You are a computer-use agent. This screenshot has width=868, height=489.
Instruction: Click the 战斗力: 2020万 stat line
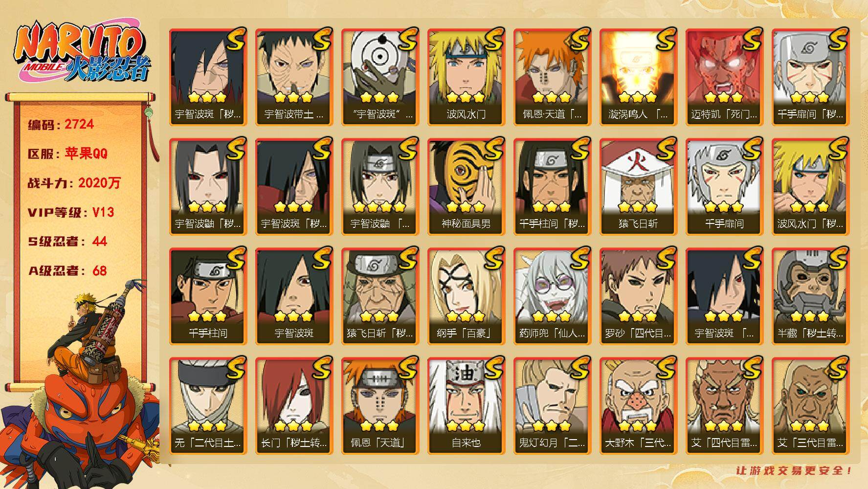(74, 183)
